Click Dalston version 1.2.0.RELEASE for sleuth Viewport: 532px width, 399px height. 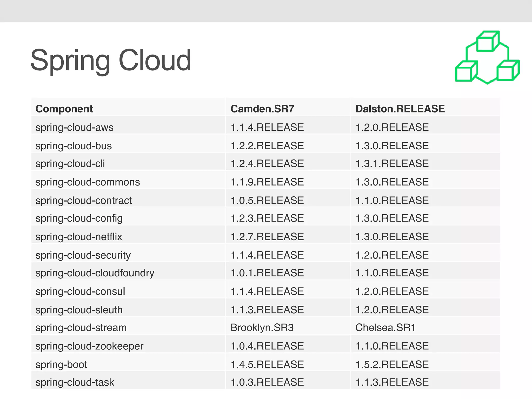pyautogui.click(x=392, y=310)
